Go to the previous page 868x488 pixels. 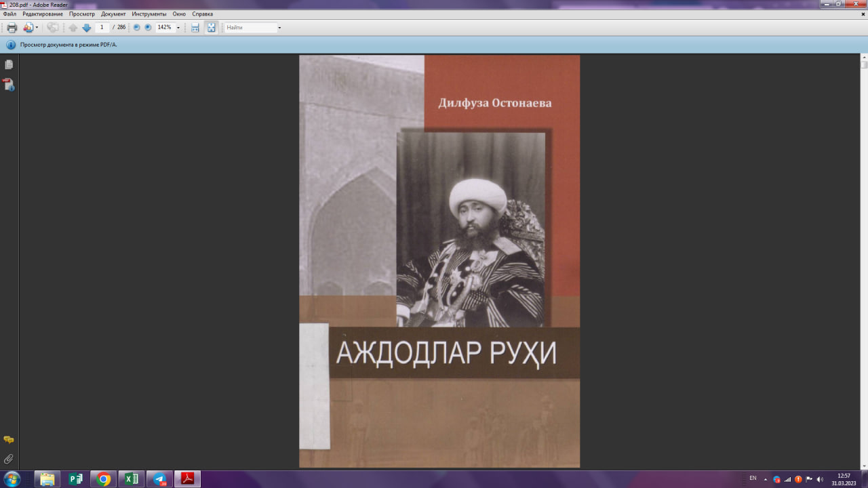point(73,27)
